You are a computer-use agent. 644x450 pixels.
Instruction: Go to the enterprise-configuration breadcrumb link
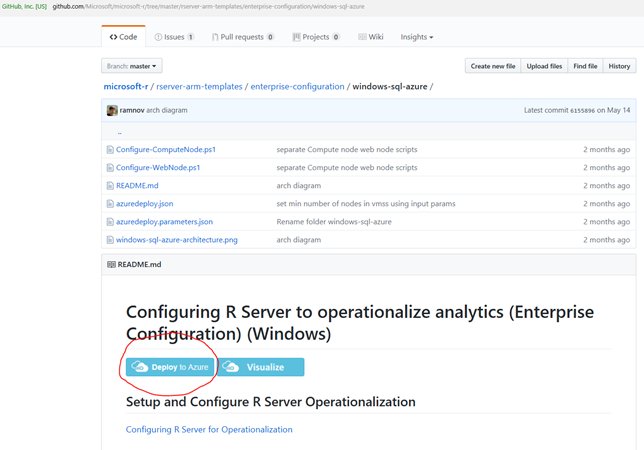point(297,87)
